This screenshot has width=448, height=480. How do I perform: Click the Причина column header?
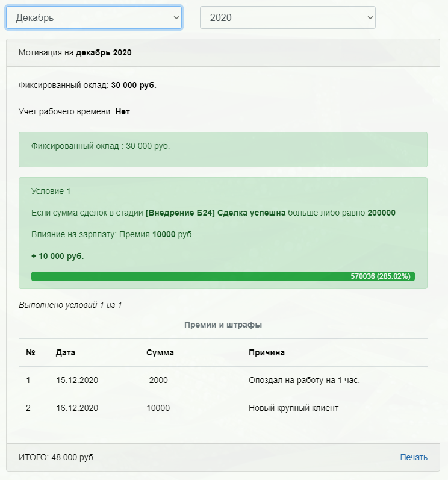[267, 352]
